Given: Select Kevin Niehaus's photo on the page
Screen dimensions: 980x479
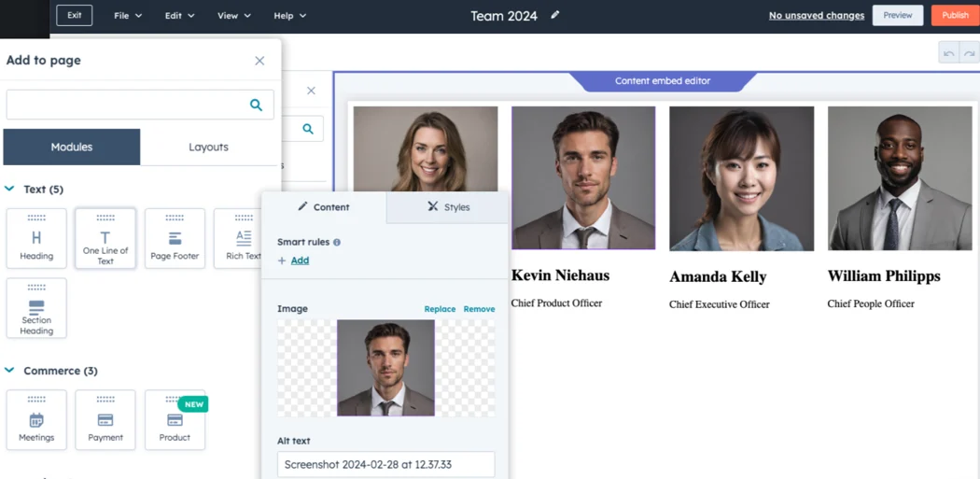Looking at the screenshot, I should [583, 177].
